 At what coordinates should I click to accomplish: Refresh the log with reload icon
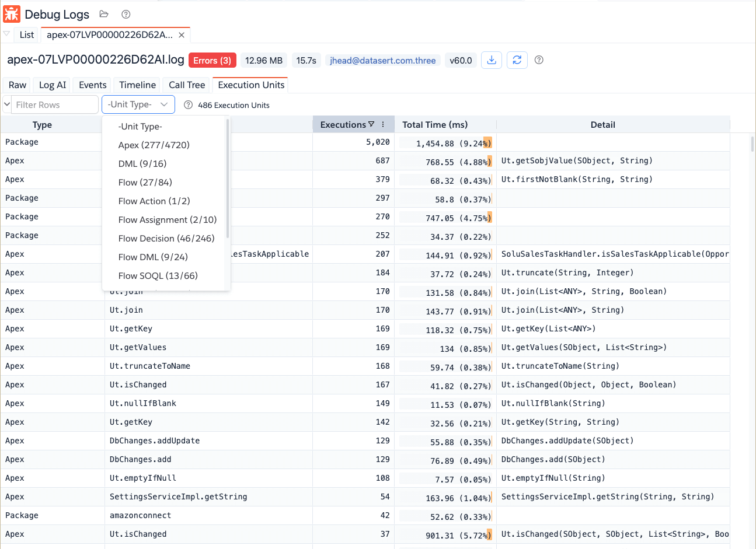[517, 60]
